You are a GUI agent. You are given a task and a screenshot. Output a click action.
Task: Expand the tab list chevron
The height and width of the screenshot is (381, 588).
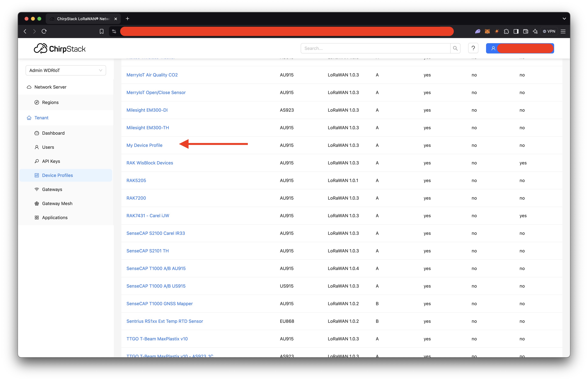click(x=564, y=19)
